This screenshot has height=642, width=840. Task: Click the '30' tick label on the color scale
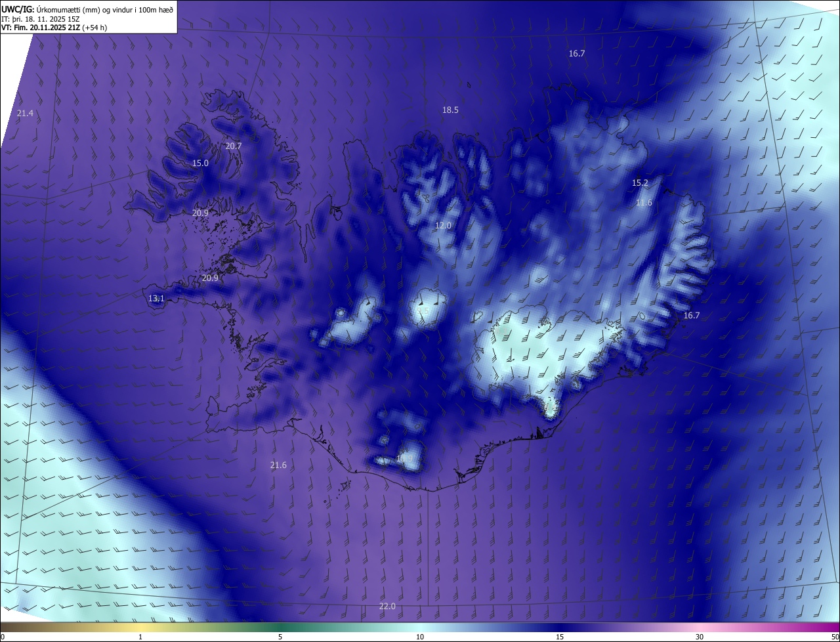coord(700,637)
